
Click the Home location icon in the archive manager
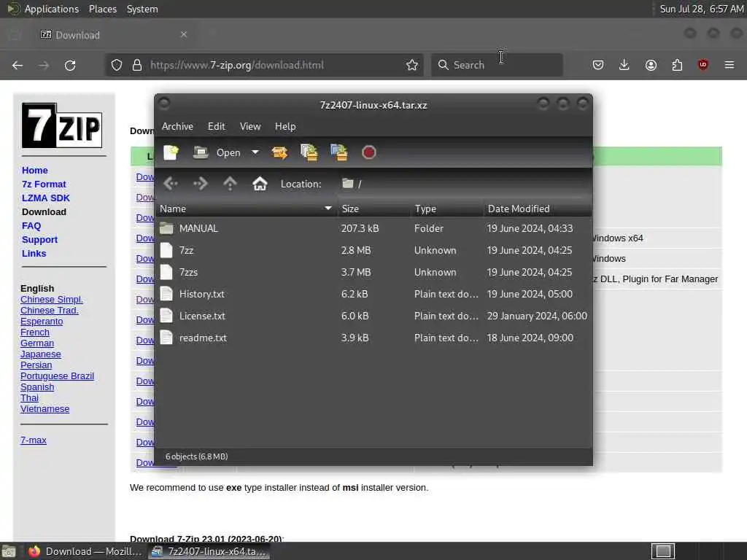(x=260, y=183)
